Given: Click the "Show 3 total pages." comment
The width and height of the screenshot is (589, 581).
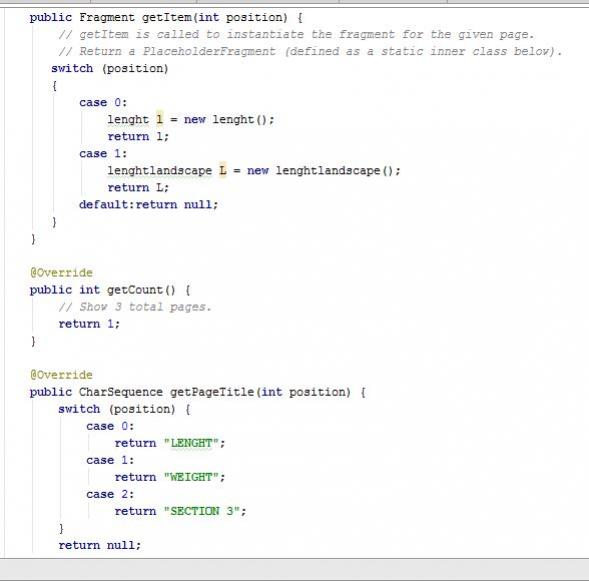Looking at the screenshot, I should coord(135,307).
